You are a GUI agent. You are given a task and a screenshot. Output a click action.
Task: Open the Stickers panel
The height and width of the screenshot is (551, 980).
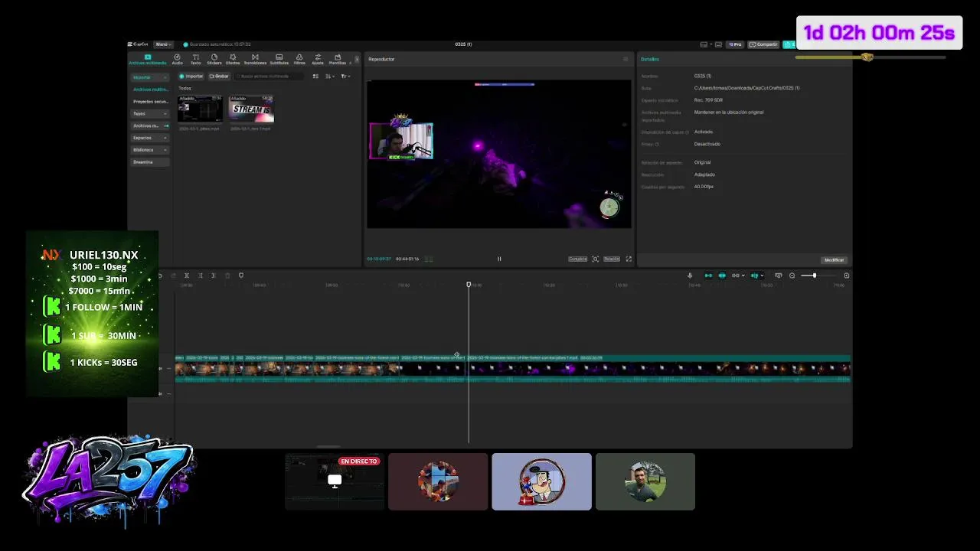click(x=214, y=59)
